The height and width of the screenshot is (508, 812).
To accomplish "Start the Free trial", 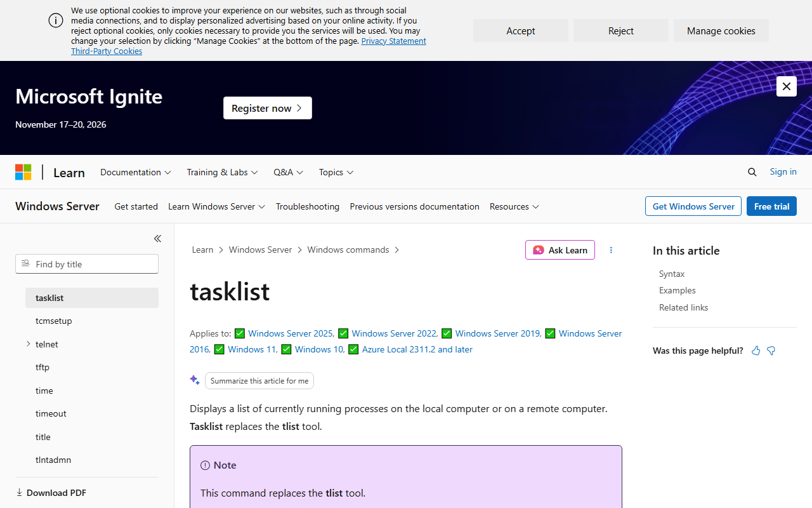I will pos(771,206).
